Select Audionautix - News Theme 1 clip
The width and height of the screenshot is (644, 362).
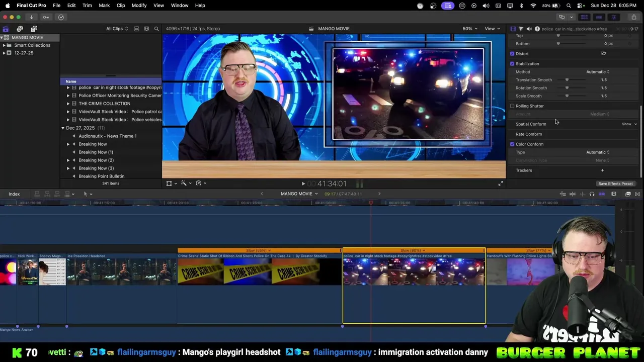108,136
